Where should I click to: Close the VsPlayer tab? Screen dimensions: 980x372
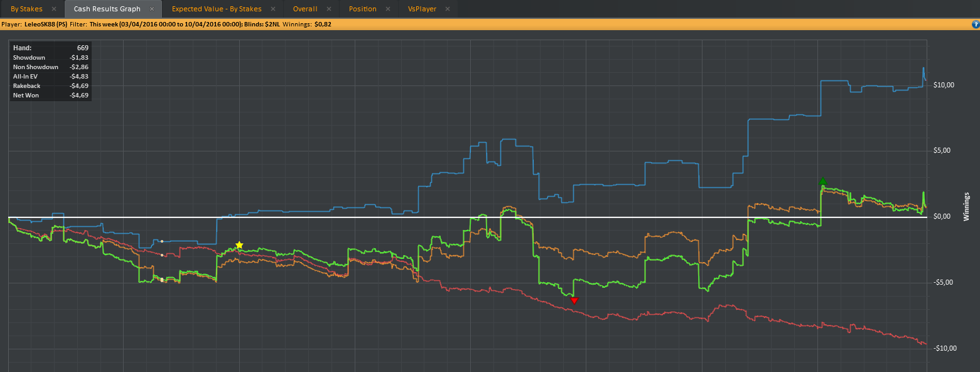448,9
